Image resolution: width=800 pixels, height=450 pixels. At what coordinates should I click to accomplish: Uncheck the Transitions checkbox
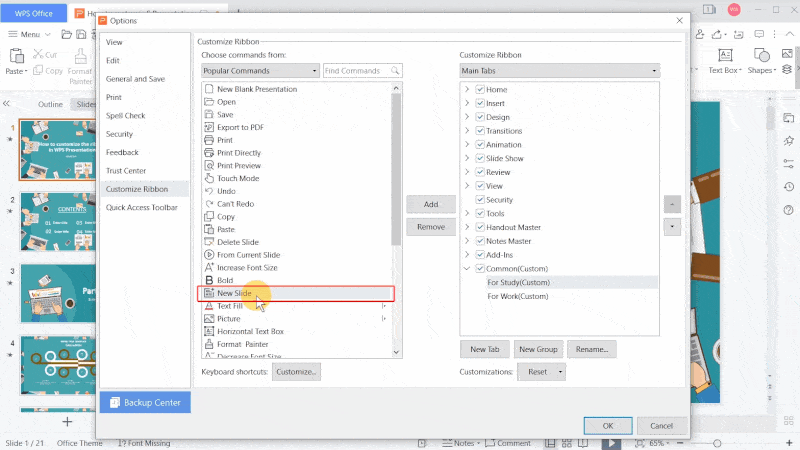480,131
